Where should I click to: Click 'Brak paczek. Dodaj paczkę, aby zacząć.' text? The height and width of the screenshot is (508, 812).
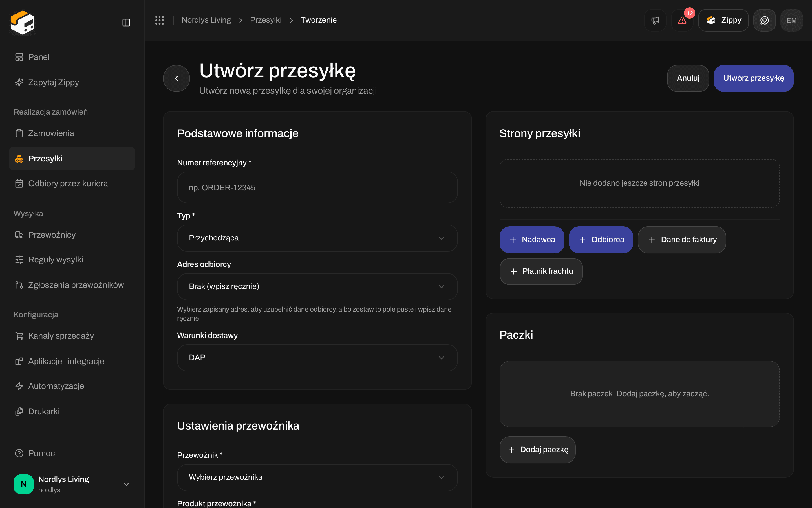[639, 394]
